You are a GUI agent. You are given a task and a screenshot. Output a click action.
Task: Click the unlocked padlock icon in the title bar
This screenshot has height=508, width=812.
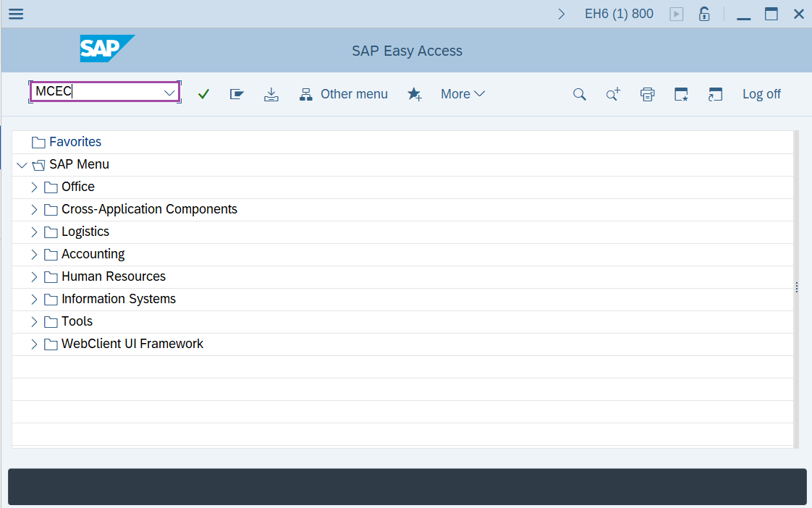pyautogui.click(x=704, y=13)
